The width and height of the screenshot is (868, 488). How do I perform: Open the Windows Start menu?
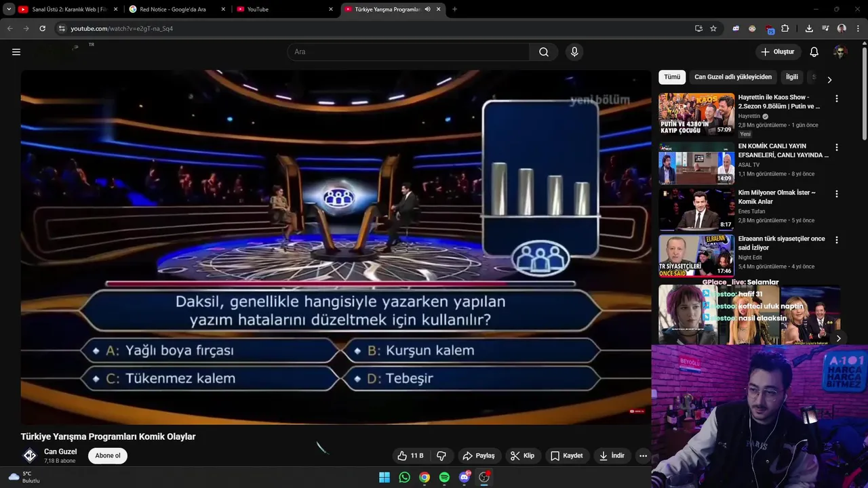click(x=384, y=477)
